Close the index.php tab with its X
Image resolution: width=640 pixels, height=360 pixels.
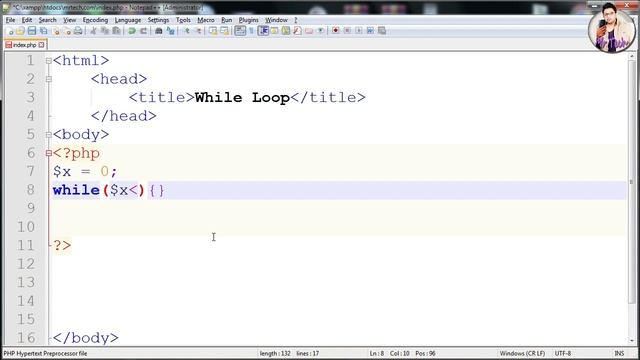[42, 45]
